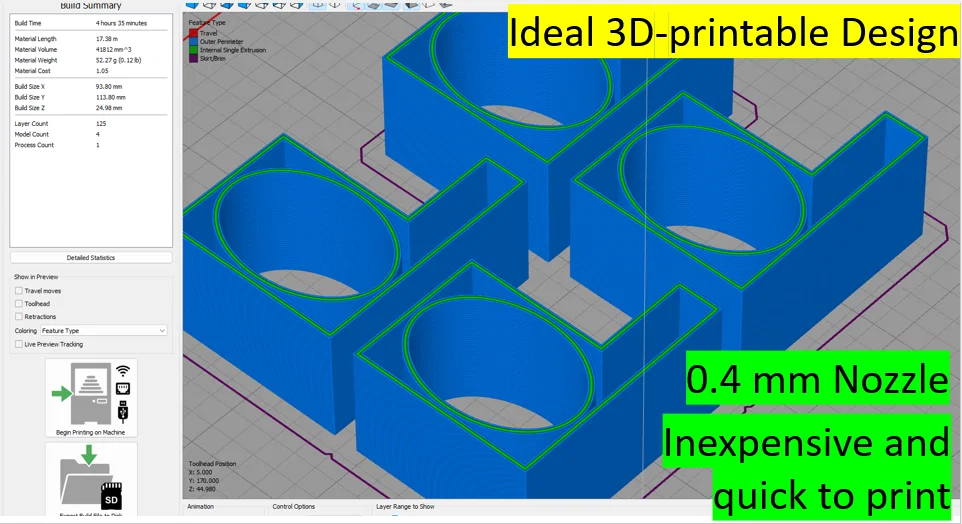
Task: Click the blue Outer Perimeter legend swatch
Action: (193, 42)
